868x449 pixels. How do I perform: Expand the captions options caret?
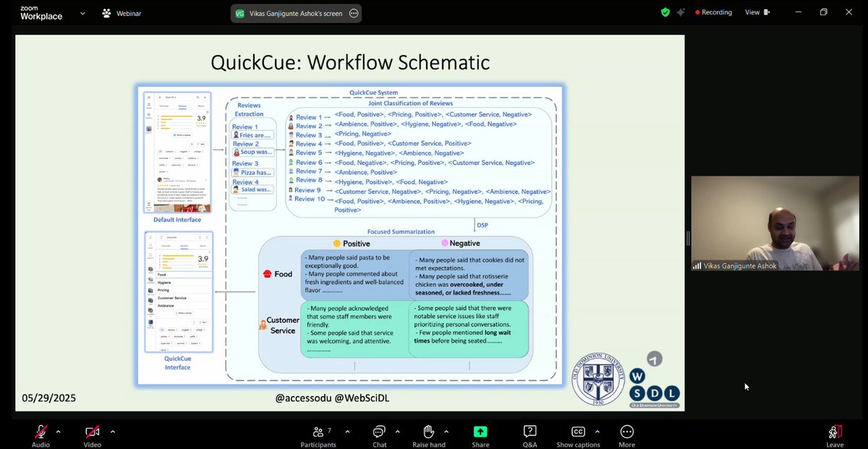[x=597, y=432]
